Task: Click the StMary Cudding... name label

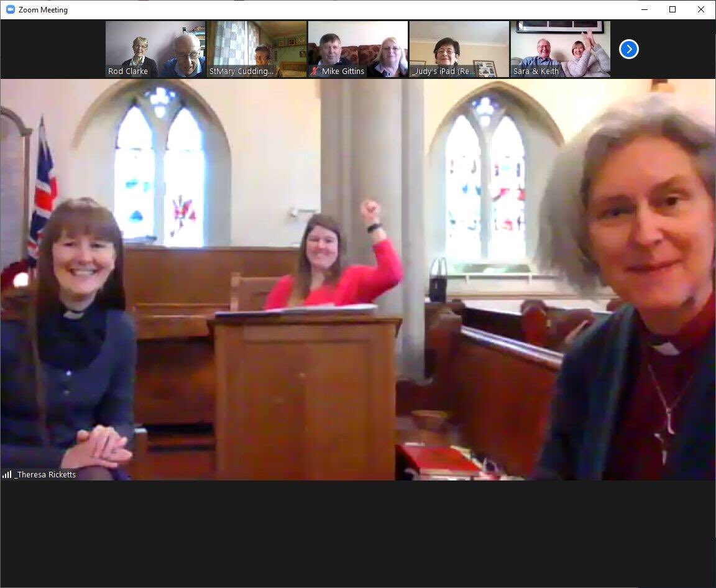Action: [241, 71]
